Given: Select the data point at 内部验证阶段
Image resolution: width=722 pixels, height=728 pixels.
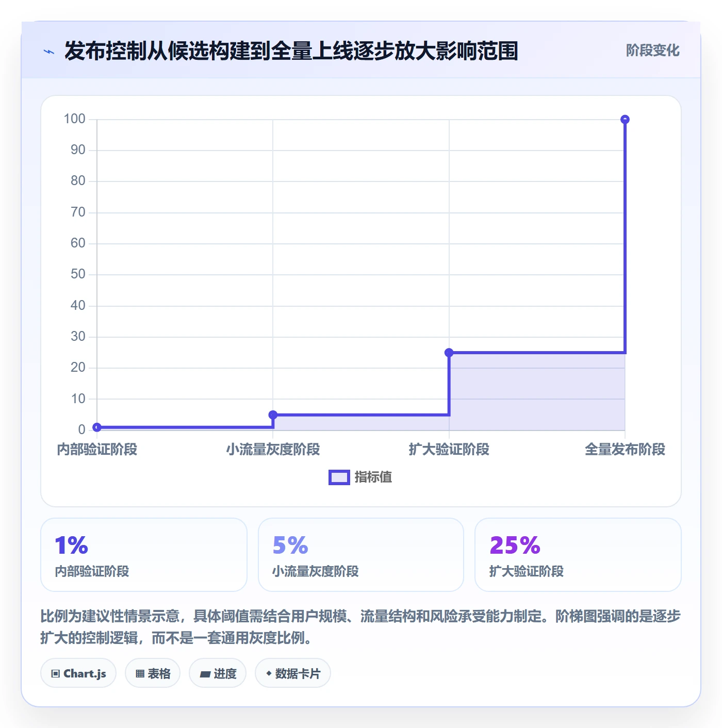Looking at the screenshot, I should [x=97, y=427].
